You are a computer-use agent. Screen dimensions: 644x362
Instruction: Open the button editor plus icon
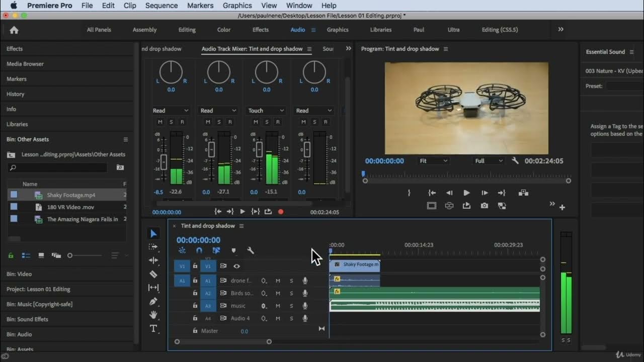click(x=562, y=207)
